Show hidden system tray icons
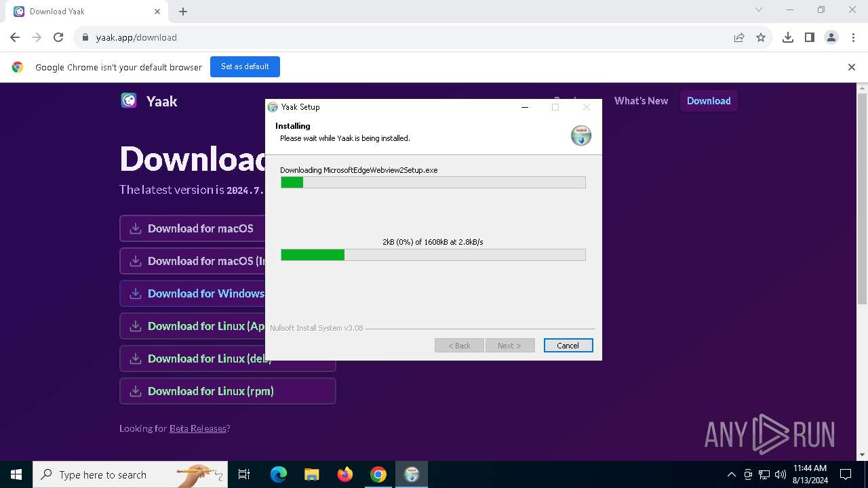 click(731, 474)
